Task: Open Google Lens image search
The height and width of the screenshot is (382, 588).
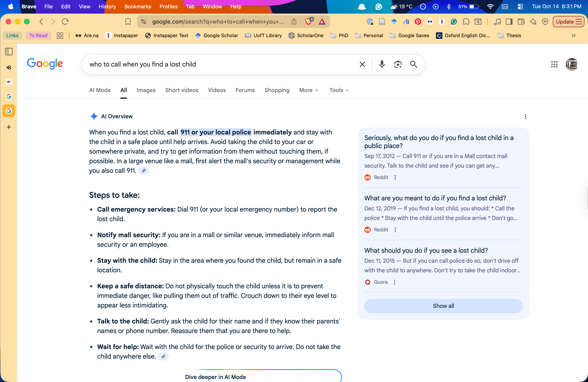Action: pos(398,64)
